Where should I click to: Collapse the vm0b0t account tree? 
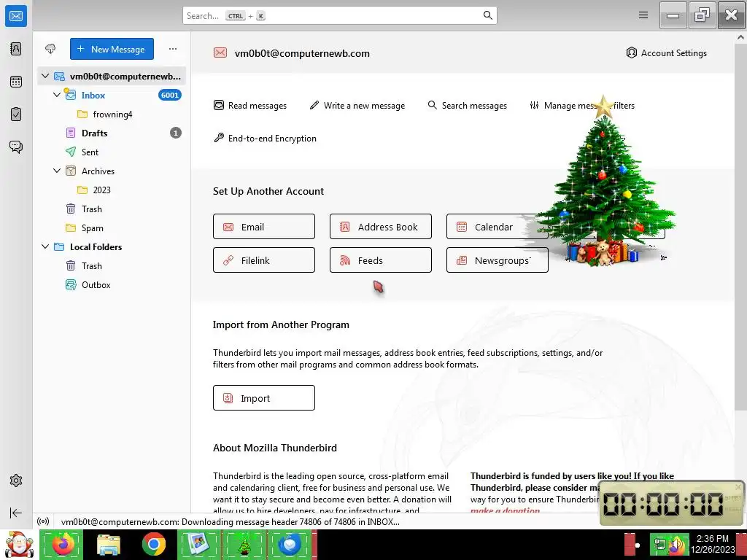[x=45, y=76]
